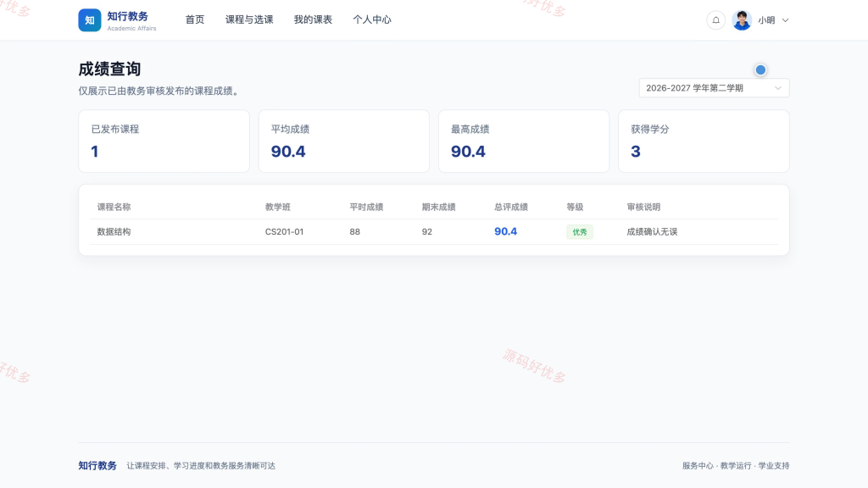Select the 获得学分 summary card
Screen dimensions: 868x488
(704, 141)
